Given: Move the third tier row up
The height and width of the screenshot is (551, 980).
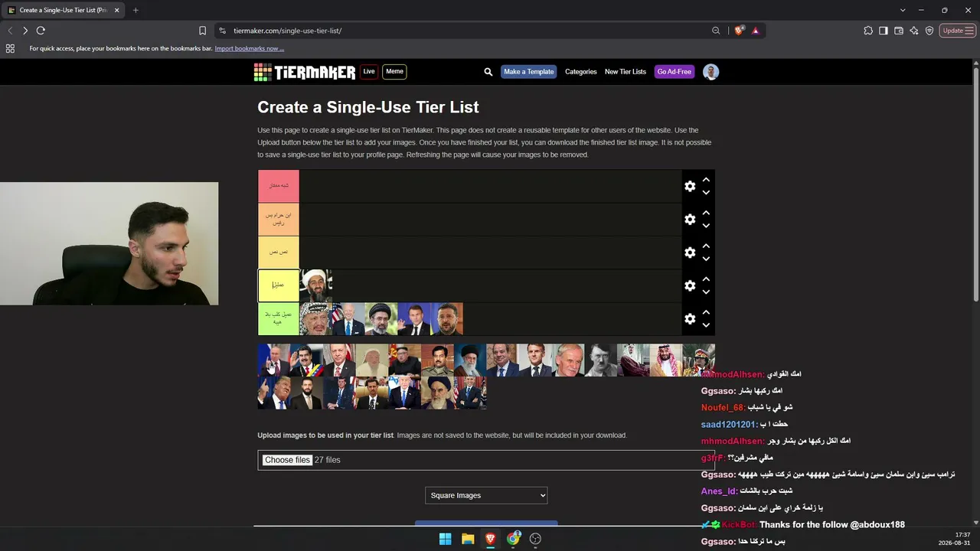Looking at the screenshot, I should pos(706,246).
